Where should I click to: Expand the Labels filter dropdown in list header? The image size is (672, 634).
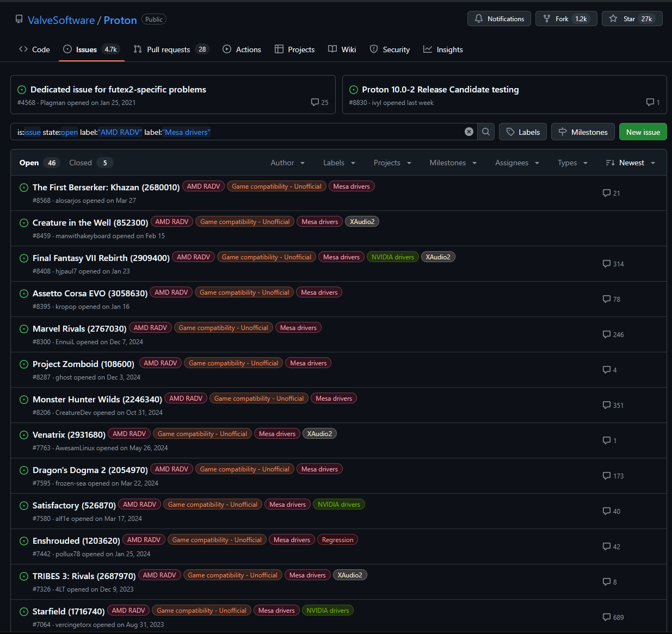340,163
